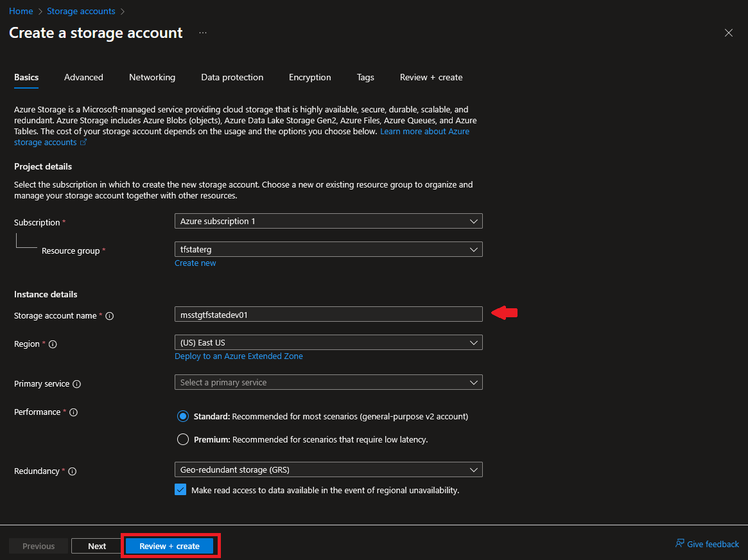Switch to the Data protection tab

point(232,77)
